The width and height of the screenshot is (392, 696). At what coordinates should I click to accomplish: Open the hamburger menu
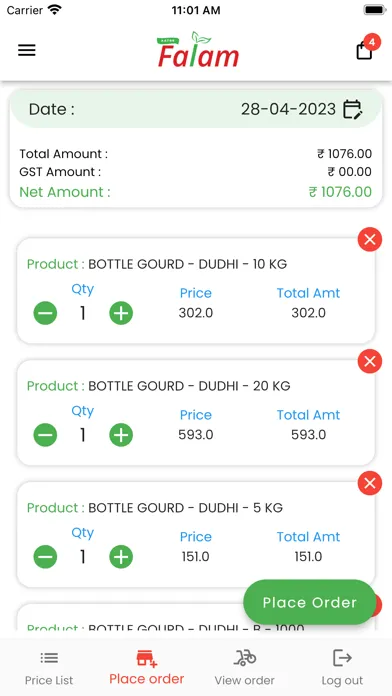27,51
